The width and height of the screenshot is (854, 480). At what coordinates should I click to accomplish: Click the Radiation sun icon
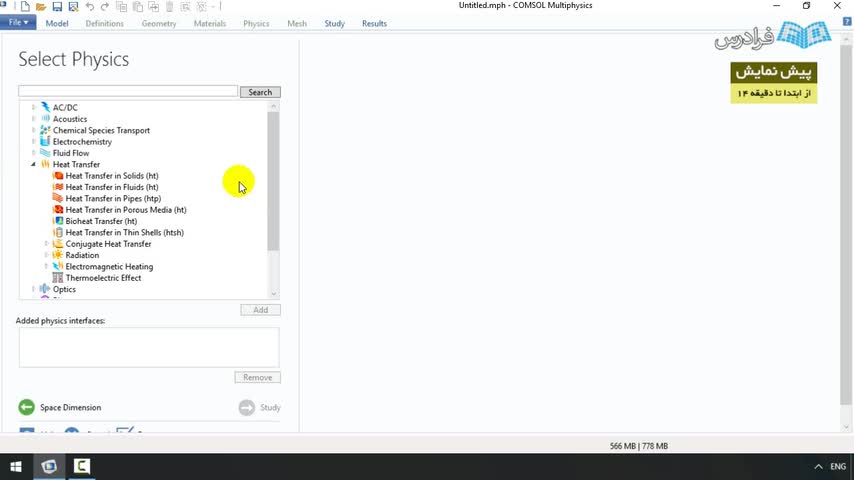click(x=58, y=255)
